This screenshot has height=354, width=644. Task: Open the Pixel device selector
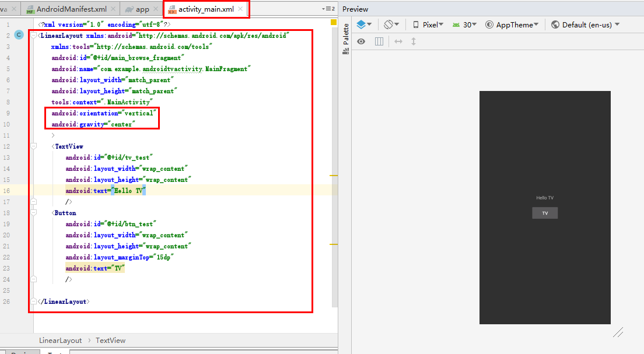(428, 24)
